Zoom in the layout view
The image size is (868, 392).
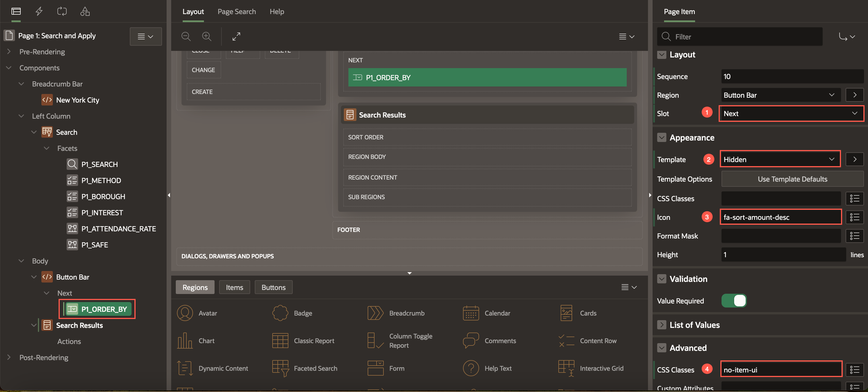(x=207, y=36)
